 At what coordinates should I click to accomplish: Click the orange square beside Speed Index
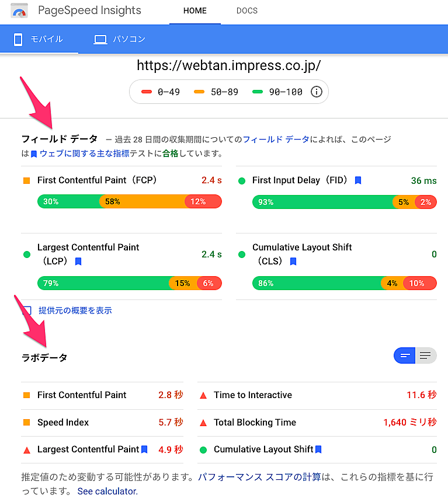click(x=27, y=423)
